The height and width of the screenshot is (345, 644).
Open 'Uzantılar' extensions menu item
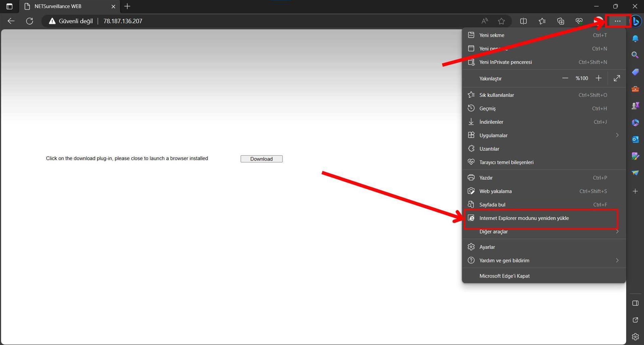[x=544, y=149]
